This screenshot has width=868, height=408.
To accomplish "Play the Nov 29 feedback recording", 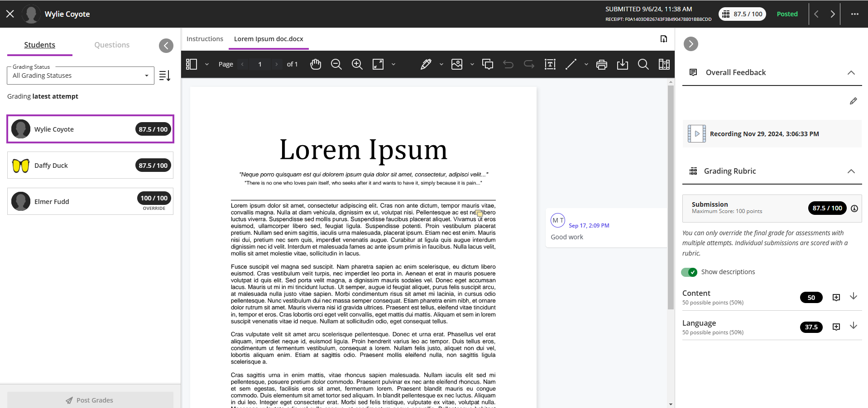I will pos(696,133).
